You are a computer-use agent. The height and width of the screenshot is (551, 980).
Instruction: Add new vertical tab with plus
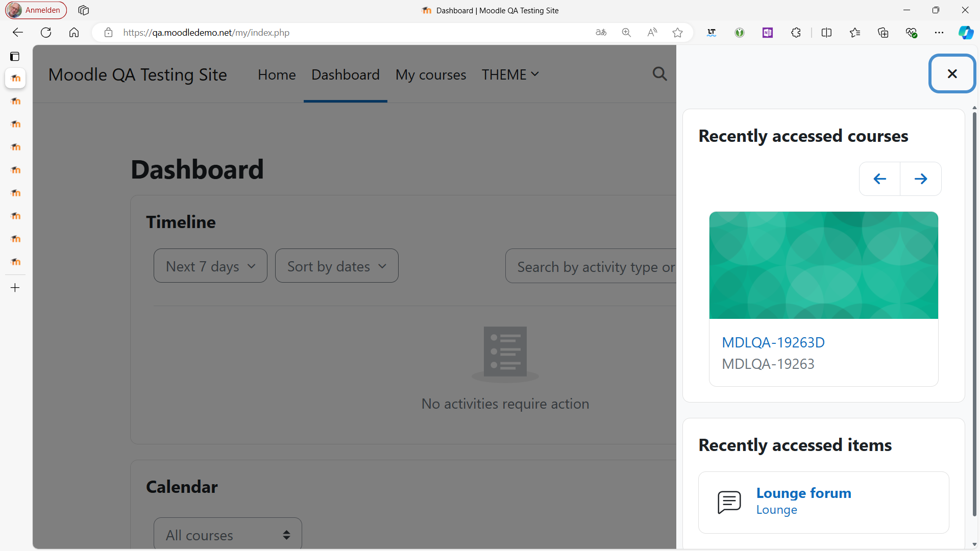[x=15, y=288]
